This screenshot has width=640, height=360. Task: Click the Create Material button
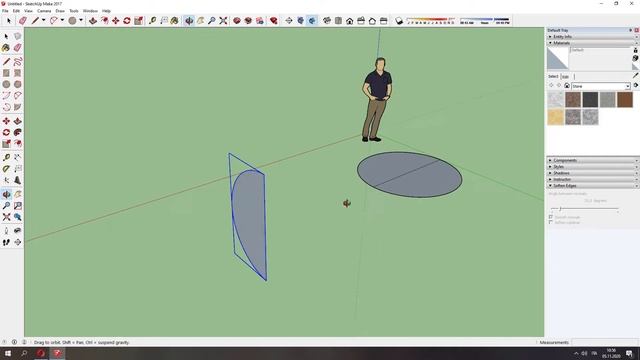635,58
